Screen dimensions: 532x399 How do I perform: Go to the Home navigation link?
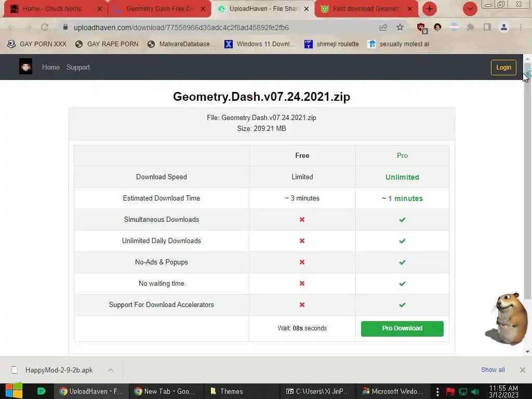[51, 67]
